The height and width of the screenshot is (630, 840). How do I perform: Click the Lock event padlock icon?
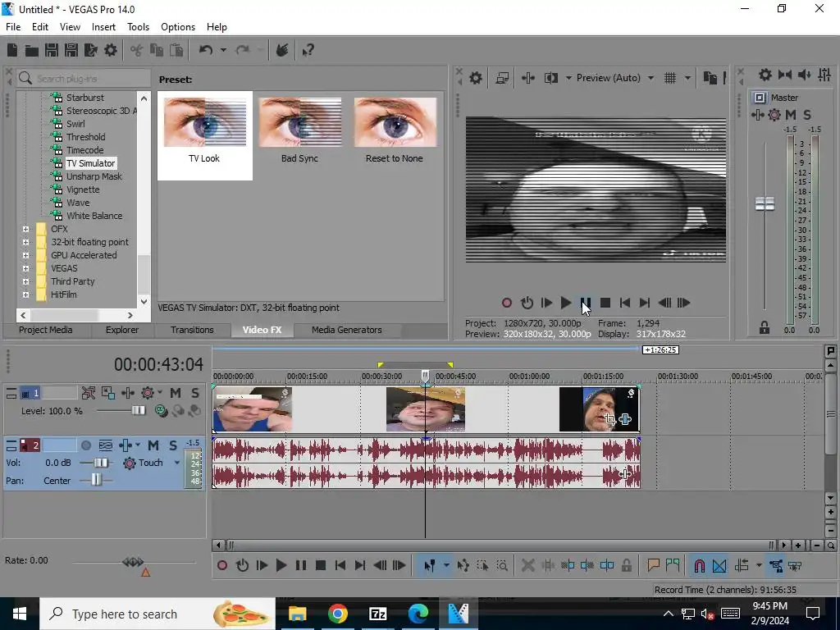pos(627,565)
